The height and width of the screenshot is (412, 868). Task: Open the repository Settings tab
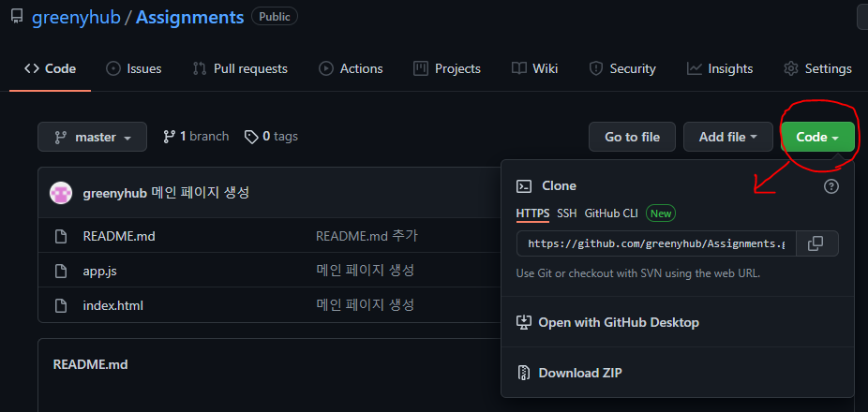click(x=817, y=68)
